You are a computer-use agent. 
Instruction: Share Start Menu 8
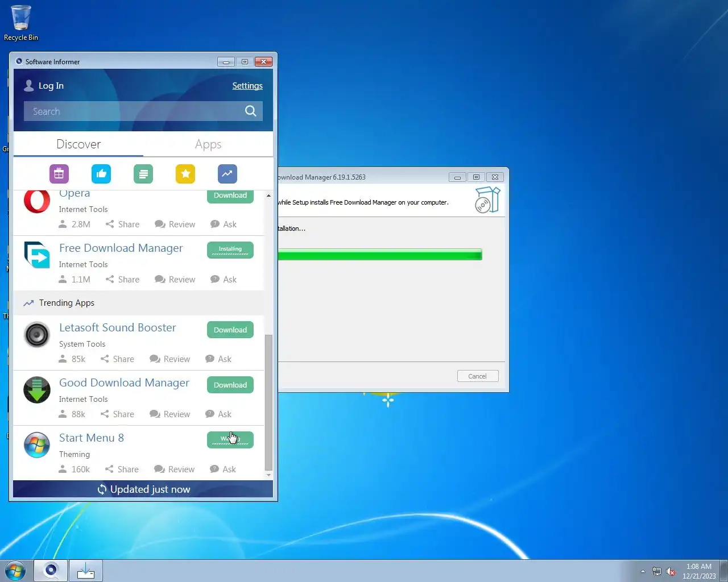[x=122, y=469]
